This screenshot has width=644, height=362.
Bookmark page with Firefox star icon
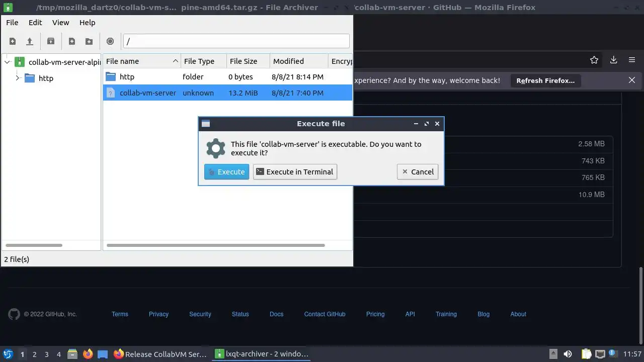pyautogui.click(x=594, y=60)
